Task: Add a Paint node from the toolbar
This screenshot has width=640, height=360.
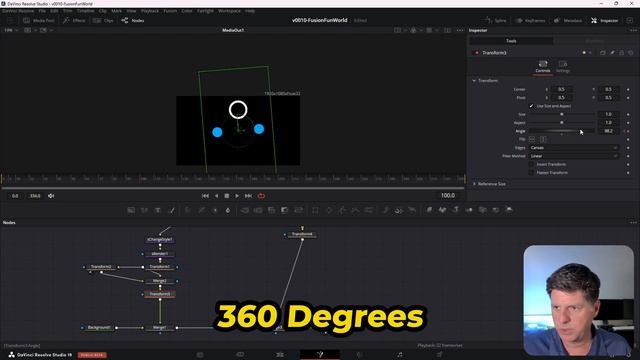Action: pos(171,210)
